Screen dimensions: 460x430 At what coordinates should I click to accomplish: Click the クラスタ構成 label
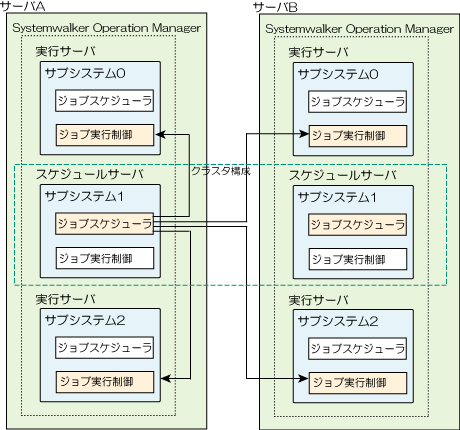[221, 171]
